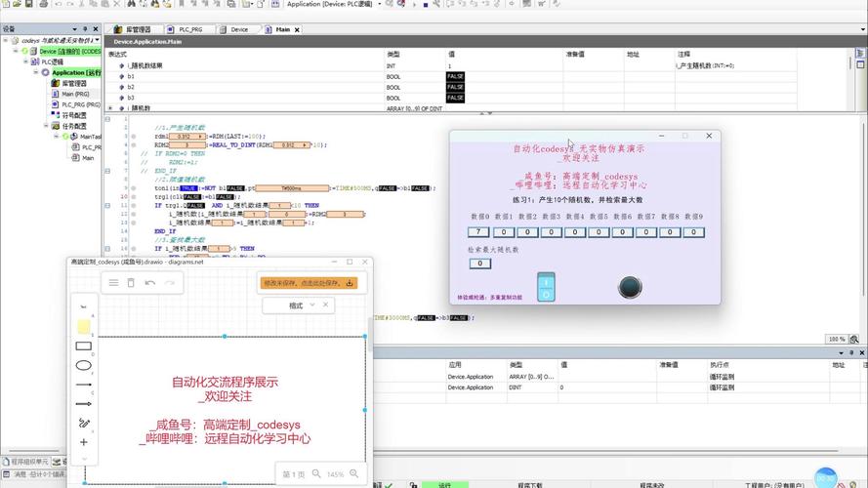This screenshot has width=868, height=488.
Task: Click the 检索最大随机数 value field
Action: [x=479, y=264]
